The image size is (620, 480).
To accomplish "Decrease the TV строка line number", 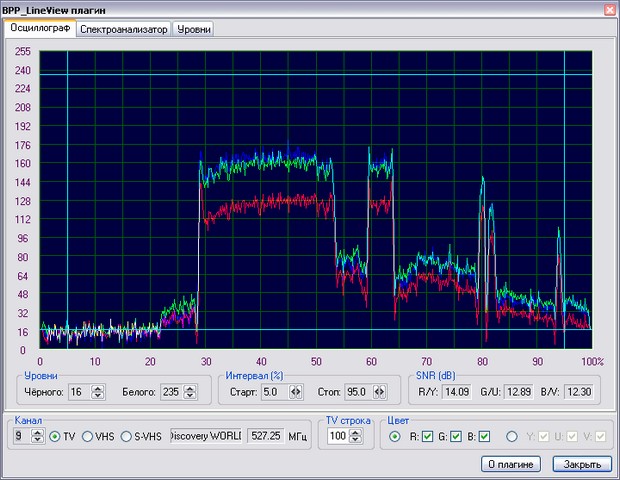I will (355, 440).
